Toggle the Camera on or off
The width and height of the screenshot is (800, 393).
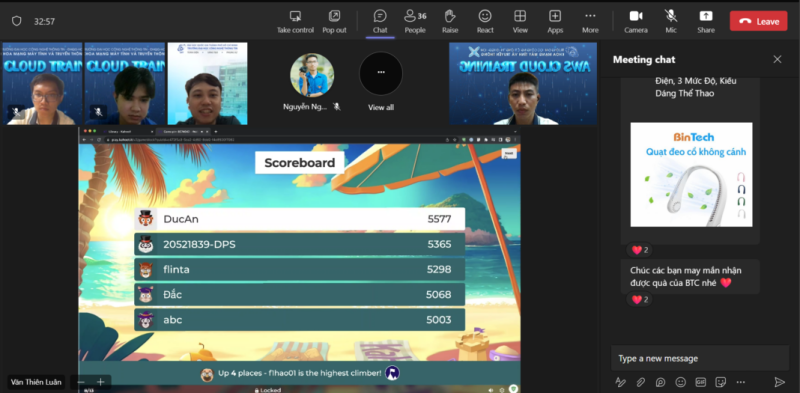(x=636, y=21)
